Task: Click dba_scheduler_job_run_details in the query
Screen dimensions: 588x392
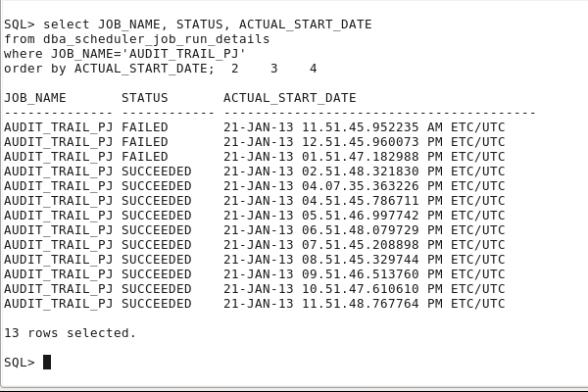Action: [157, 39]
